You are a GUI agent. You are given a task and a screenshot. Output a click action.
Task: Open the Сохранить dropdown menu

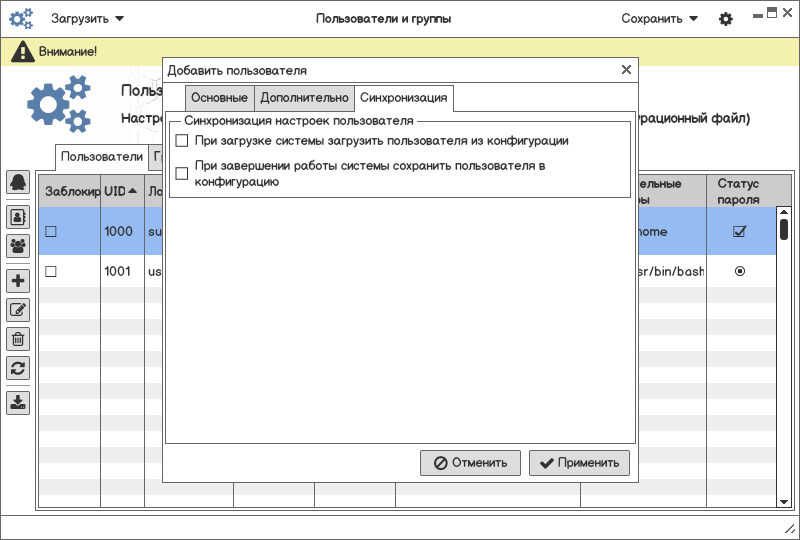pyautogui.click(x=659, y=19)
